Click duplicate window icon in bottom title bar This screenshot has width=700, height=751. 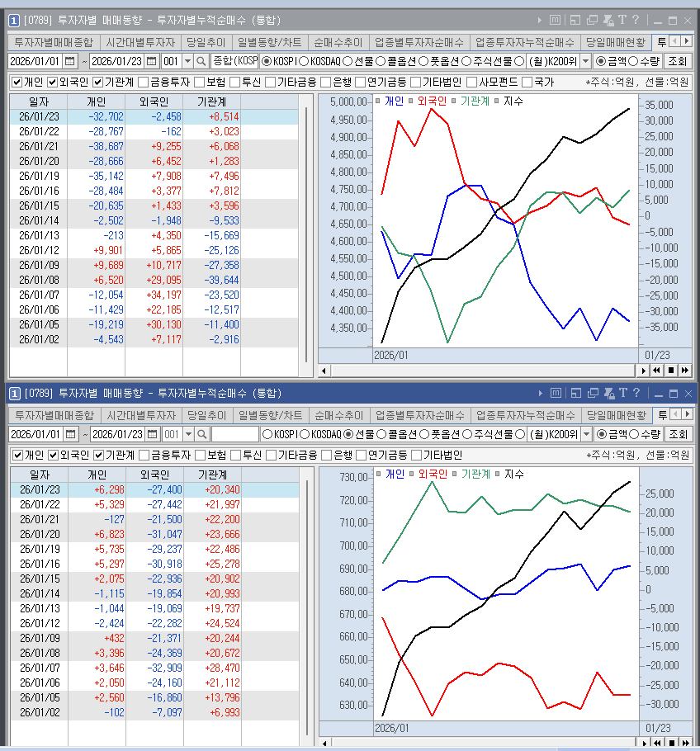click(594, 393)
